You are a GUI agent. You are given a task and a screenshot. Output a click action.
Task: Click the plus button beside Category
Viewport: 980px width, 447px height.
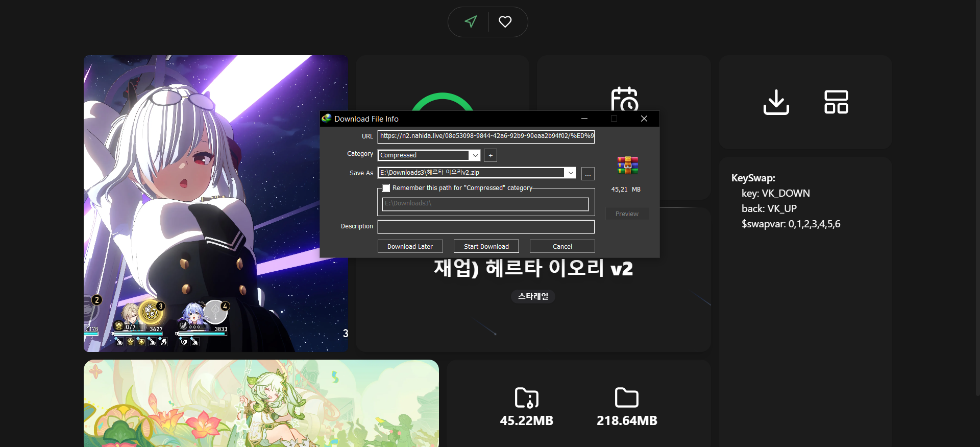[491, 155]
